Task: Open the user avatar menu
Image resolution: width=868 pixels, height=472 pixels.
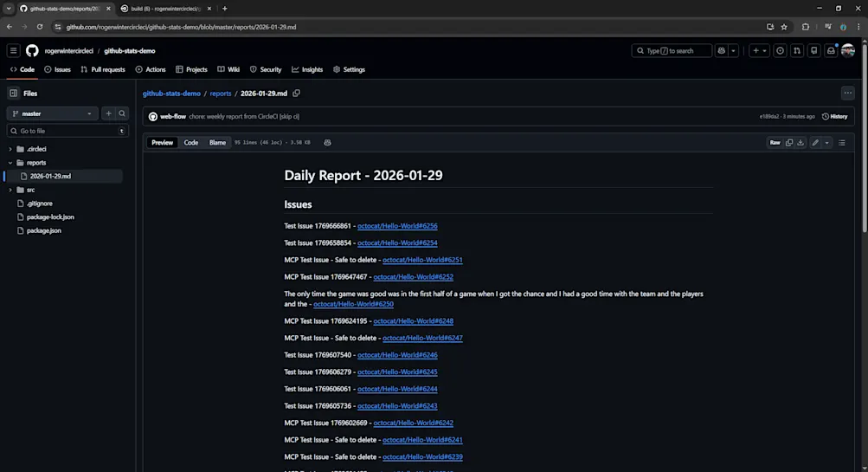Action: 848,50
